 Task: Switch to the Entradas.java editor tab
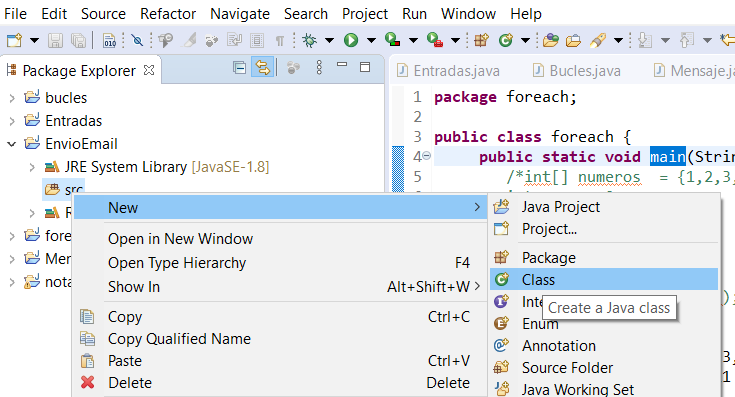448,71
